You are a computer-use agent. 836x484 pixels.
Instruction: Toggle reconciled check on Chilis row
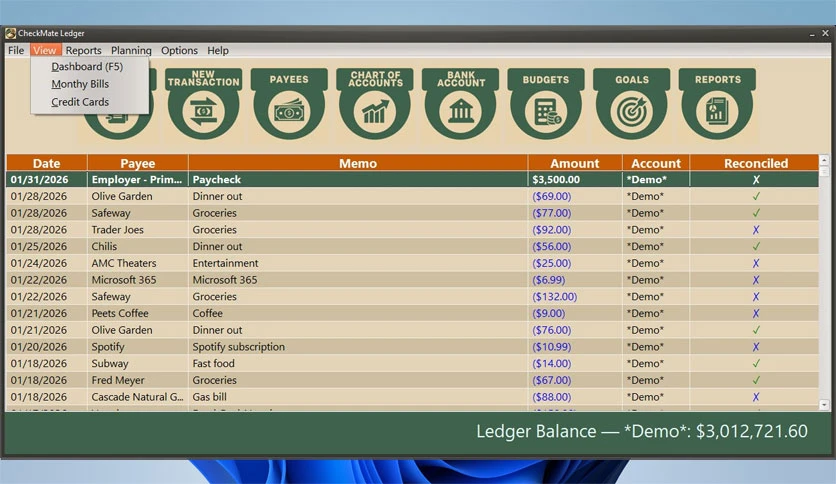(x=756, y=246)
